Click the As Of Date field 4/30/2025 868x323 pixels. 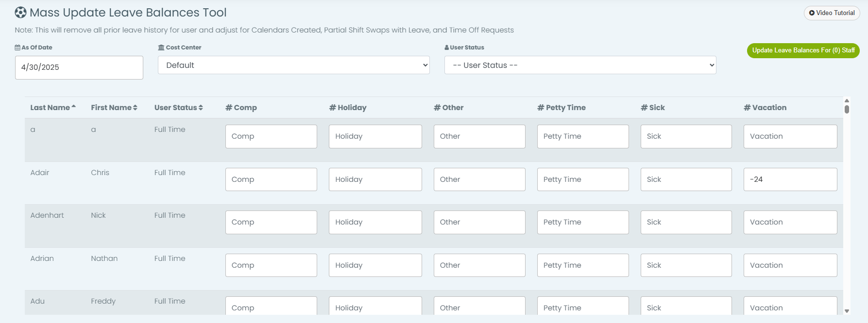pyautogui.click(x=79, y=67)
